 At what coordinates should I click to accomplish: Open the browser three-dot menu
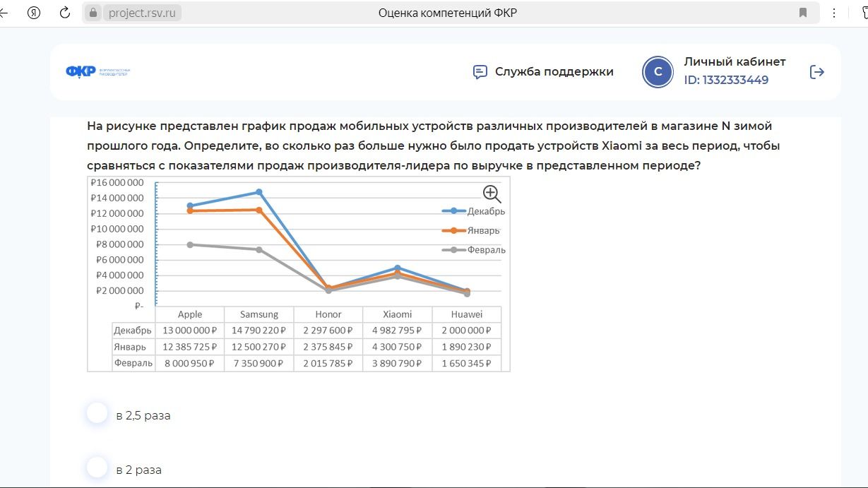coord(834,13)
